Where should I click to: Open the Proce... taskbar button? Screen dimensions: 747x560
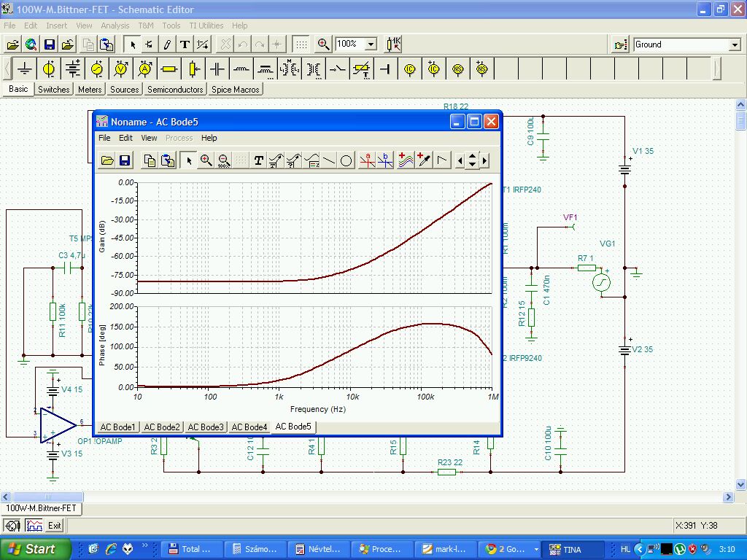coord(382,549)
